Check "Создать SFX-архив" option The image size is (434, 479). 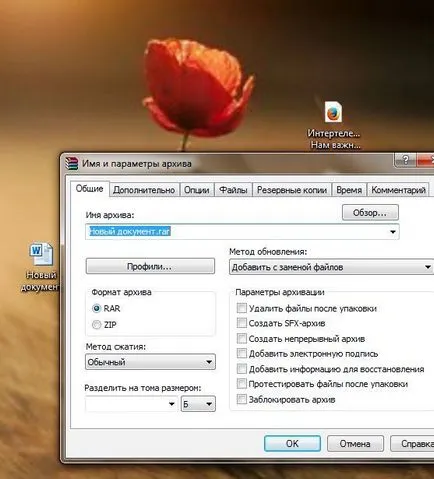242,323
